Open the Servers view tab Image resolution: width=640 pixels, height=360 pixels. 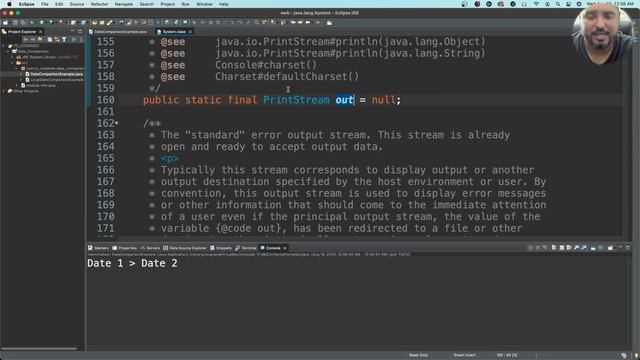[x=150, y=248]
